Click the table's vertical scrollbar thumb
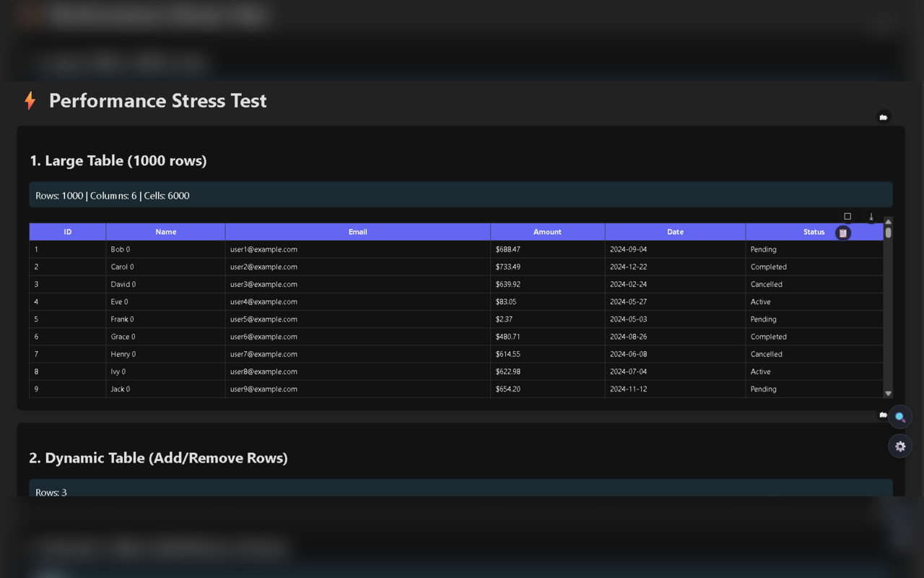This screenshot has width=924, height=578. point(888,233)
